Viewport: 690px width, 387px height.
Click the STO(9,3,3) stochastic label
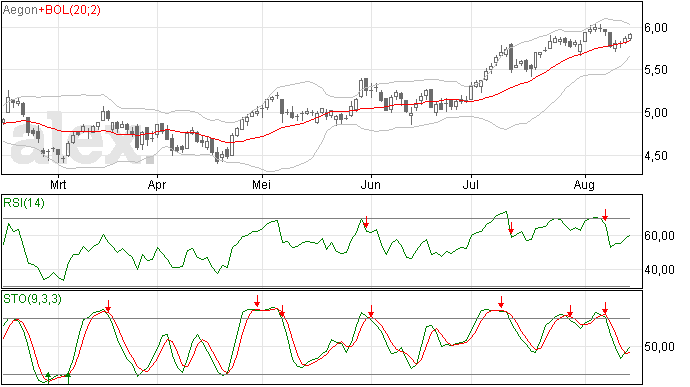pos(33,299)
